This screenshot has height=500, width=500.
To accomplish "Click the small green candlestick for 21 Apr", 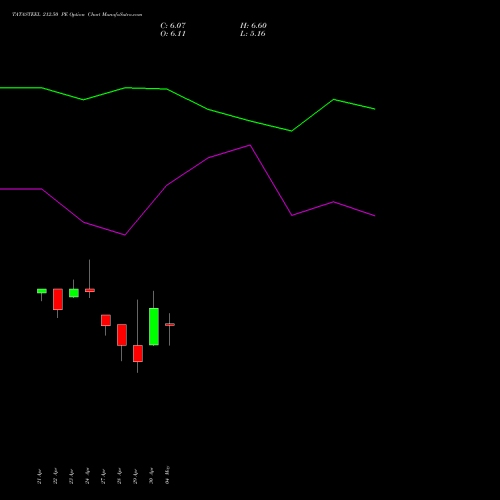I will pos(42,291).
